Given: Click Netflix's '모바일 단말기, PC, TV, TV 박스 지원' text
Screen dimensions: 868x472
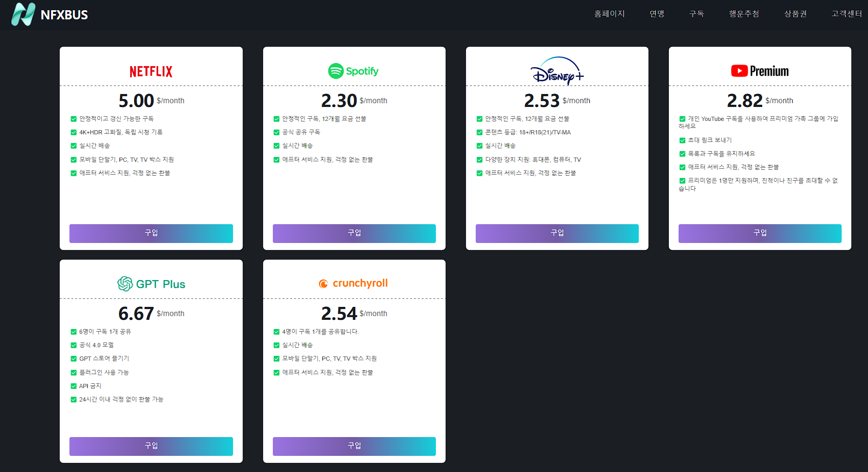Looking at the screenshot, I should pos(126,160).
